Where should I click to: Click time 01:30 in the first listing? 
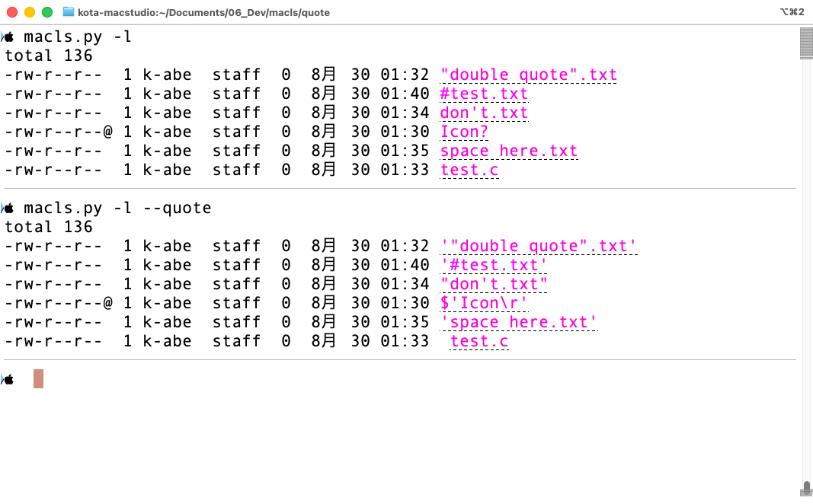pyautogui.click(x=405, y=132)
